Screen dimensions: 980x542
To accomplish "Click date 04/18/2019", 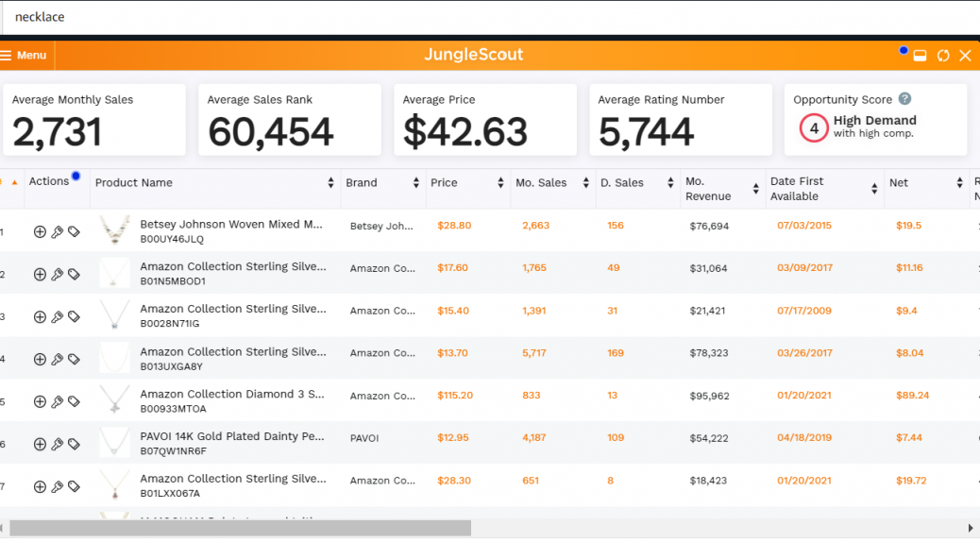I will pos(804,437).
